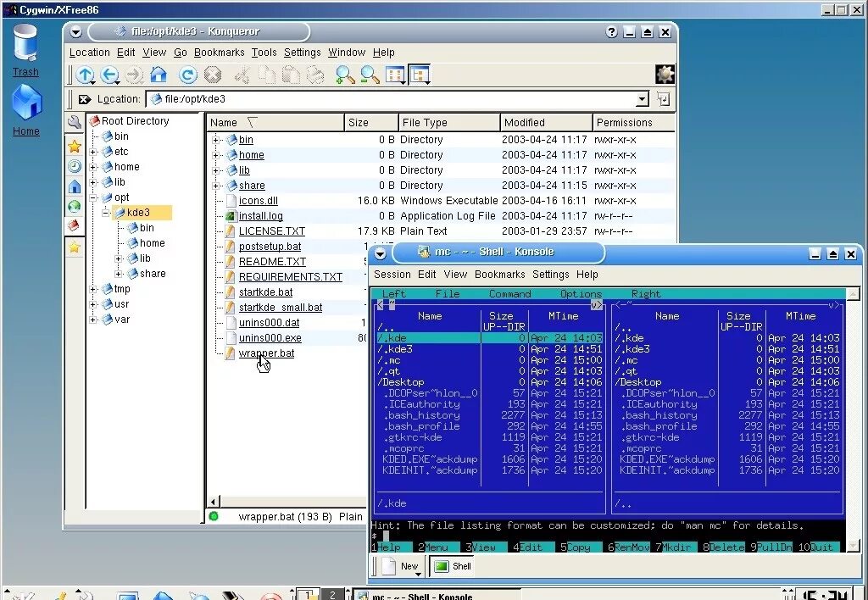
Task: Open the Location menu in Konqueror
Action: [x=89, y=52]
